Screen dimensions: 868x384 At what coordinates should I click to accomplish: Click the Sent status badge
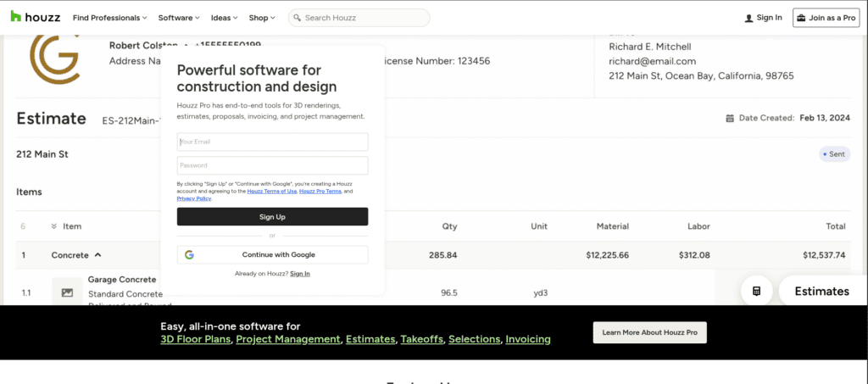[x=835, y=154]
